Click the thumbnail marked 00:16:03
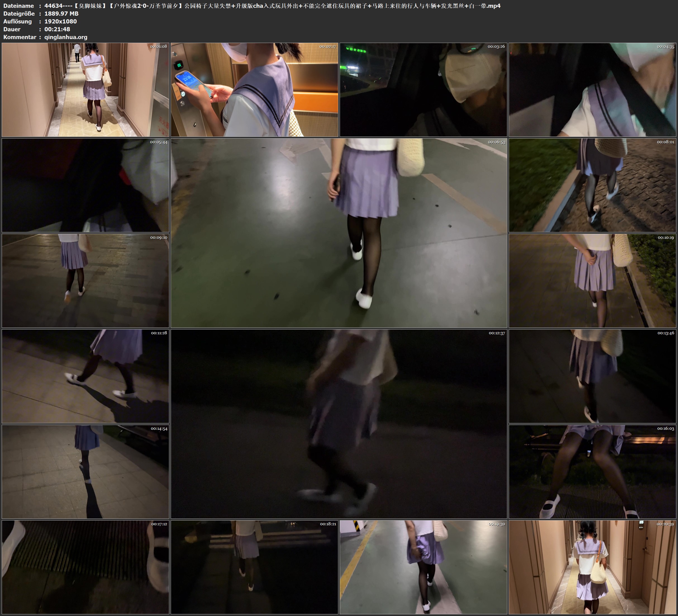678x616 pixels. [592, 471]
